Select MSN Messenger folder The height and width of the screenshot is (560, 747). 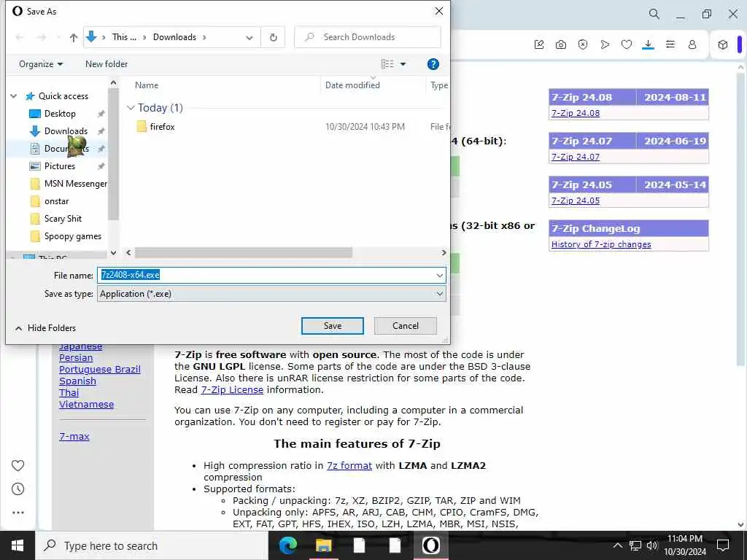pos(75,184)
